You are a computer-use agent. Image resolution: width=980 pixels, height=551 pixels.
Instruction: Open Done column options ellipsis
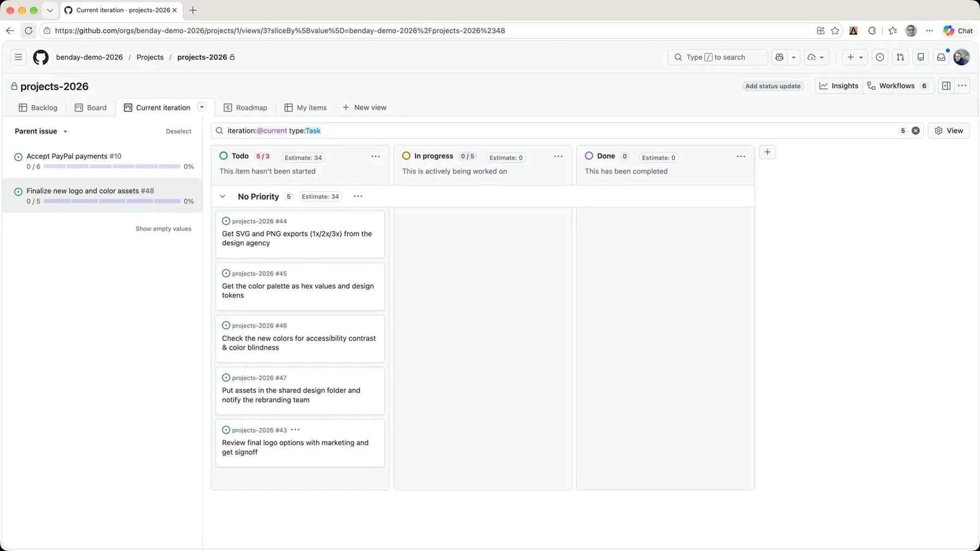[x=741, y=157]
